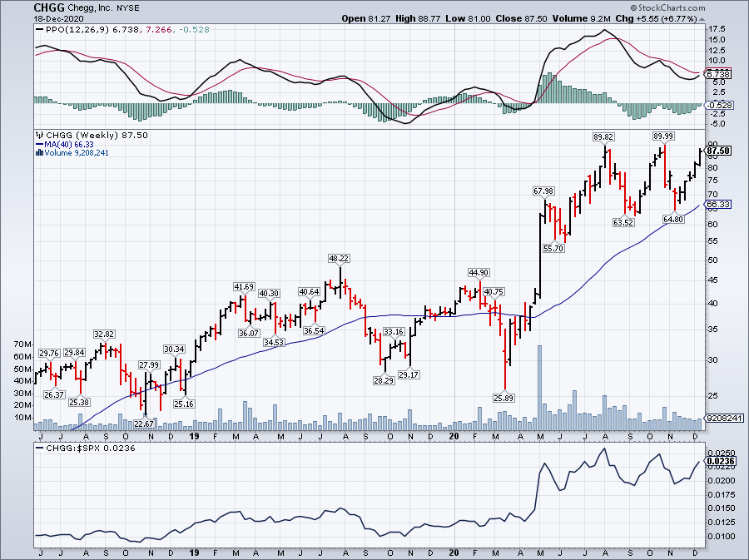
Task: Click the 48.22 high price label
Action: coord(340,258)
